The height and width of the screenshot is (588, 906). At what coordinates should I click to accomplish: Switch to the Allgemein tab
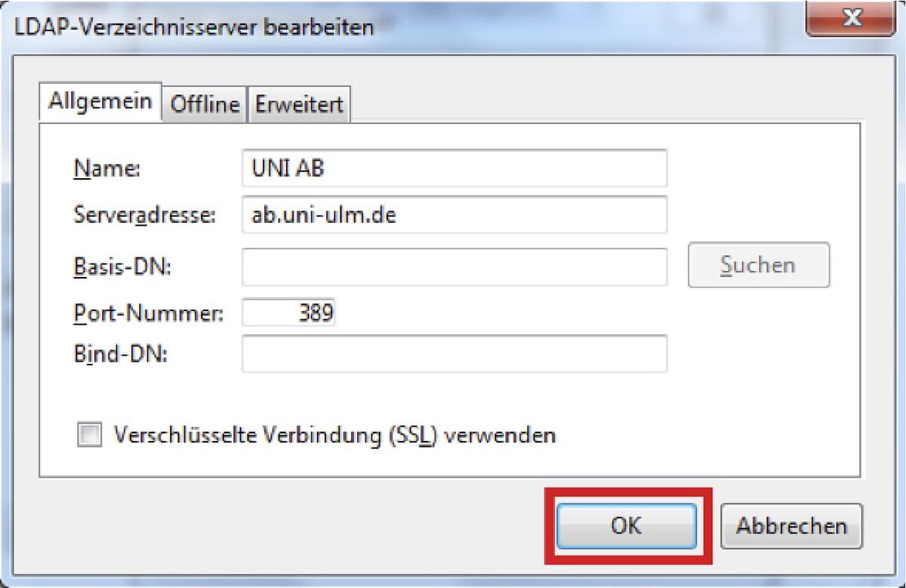(x=101, y=102)
